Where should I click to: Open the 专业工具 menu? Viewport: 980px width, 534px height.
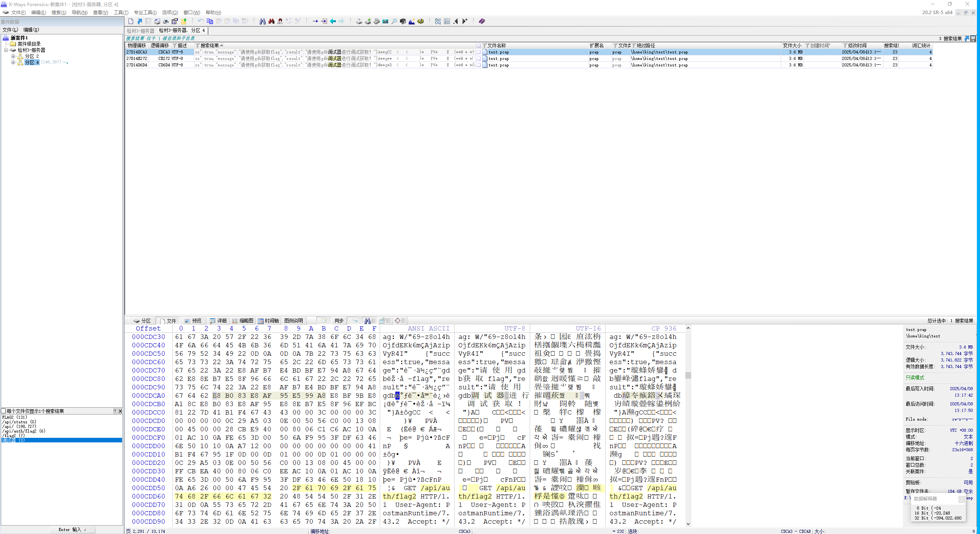coord(145,13)
